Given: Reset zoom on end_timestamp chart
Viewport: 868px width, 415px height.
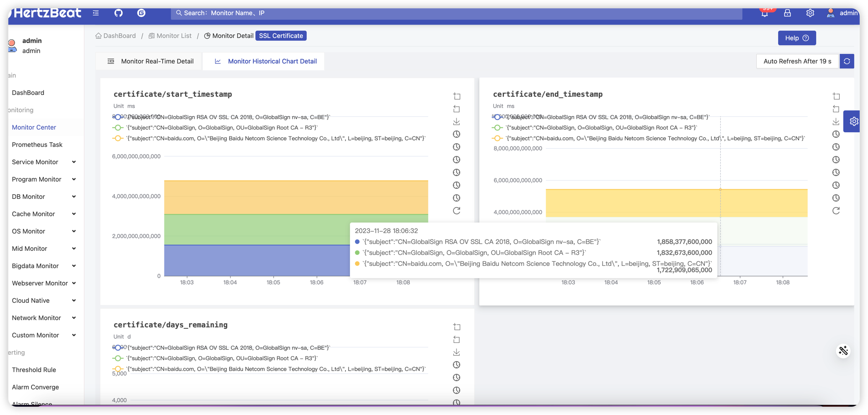Looking at the screenshot, I should [x=836, y=109].
